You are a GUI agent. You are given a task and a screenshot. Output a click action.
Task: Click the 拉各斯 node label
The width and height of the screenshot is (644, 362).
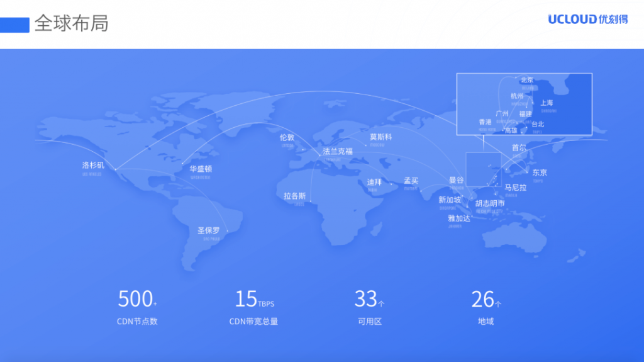pos(294,196)
